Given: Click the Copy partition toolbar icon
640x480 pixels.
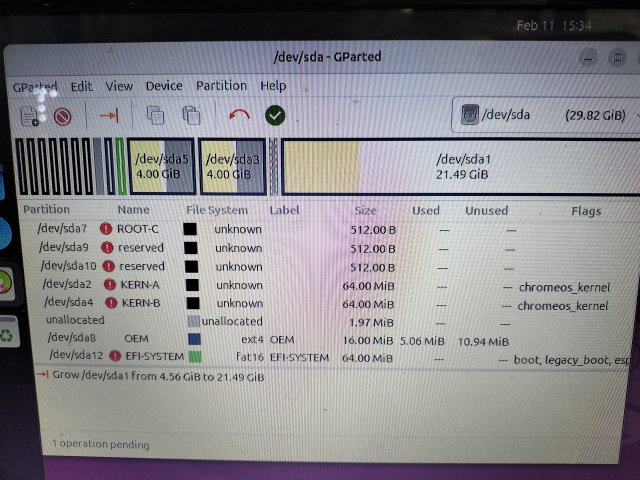Looking at the screenshot, I should tap(155, 115).
